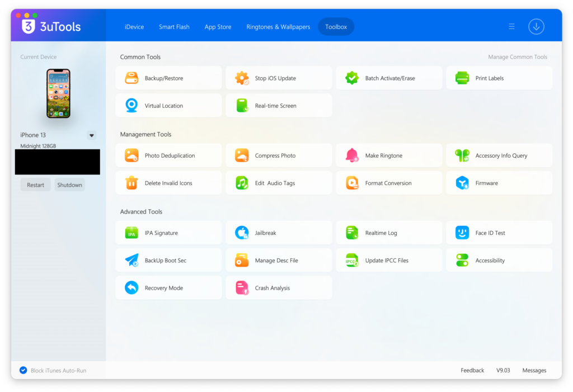Select the Toolbox tab

[x=336, y=27]
